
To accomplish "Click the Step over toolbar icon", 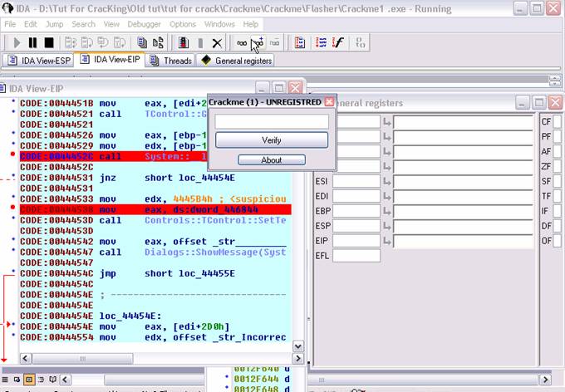I will pyautogui.click(x=87, y=43).
